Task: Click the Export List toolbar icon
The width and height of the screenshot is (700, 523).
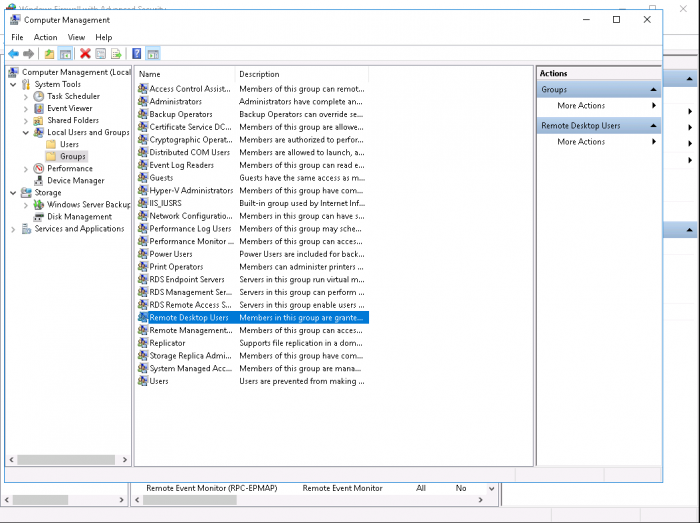Action: (116, 54)
